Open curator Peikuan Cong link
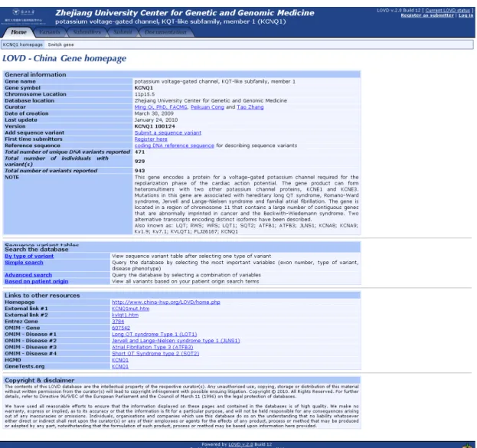The width and height of the screenshot is (477, 448). coord(207,107)
